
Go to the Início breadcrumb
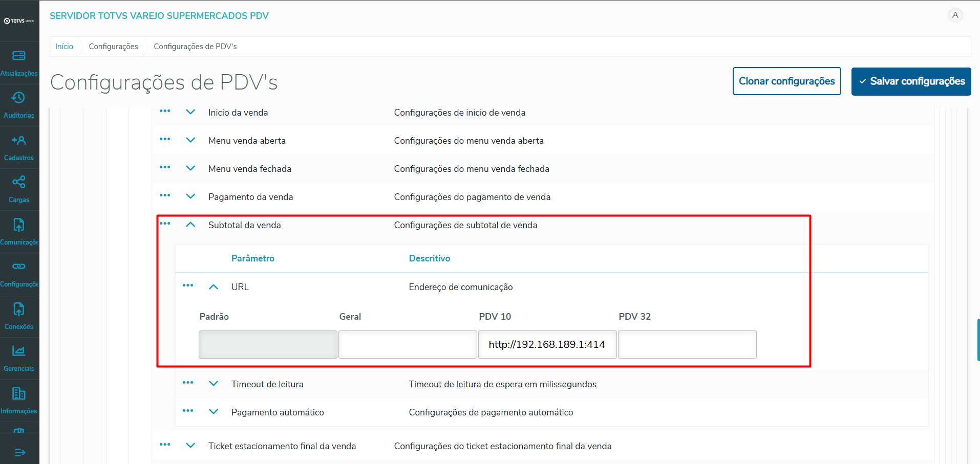coord(64,47)
